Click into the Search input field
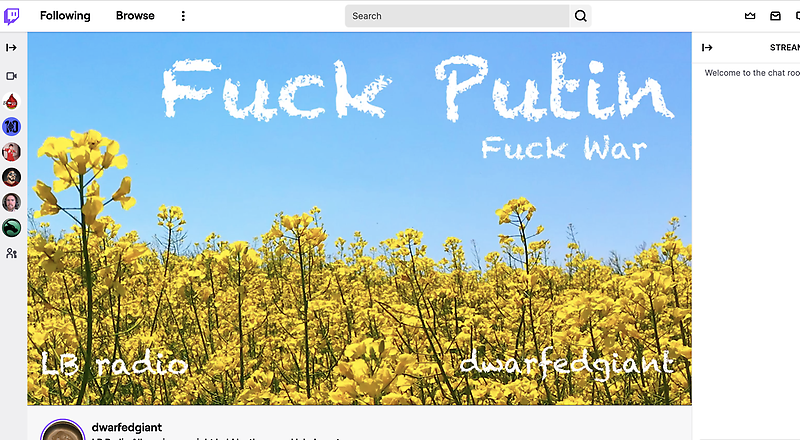800x440 pixels. (x=457, y=16)
